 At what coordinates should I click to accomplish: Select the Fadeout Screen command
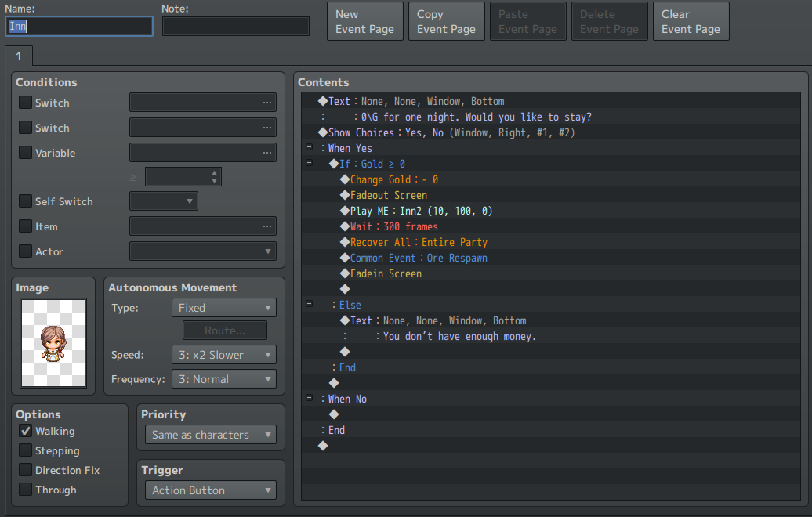tap(551, 194)
